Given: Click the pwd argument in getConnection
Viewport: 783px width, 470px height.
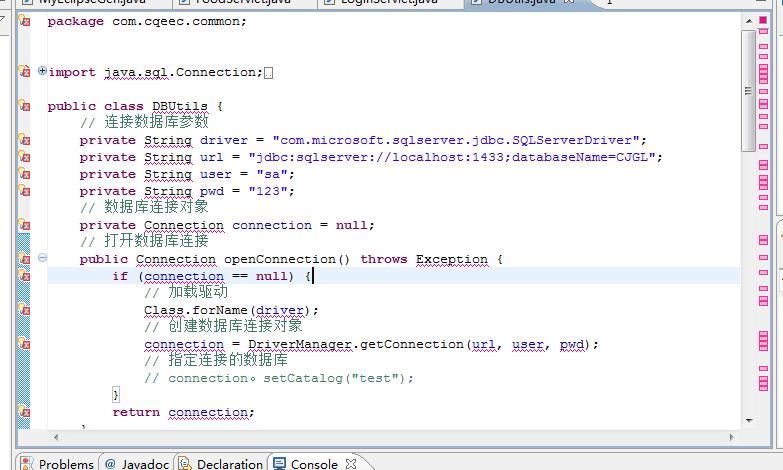Looking at the screenshot, I should point(571,344).
